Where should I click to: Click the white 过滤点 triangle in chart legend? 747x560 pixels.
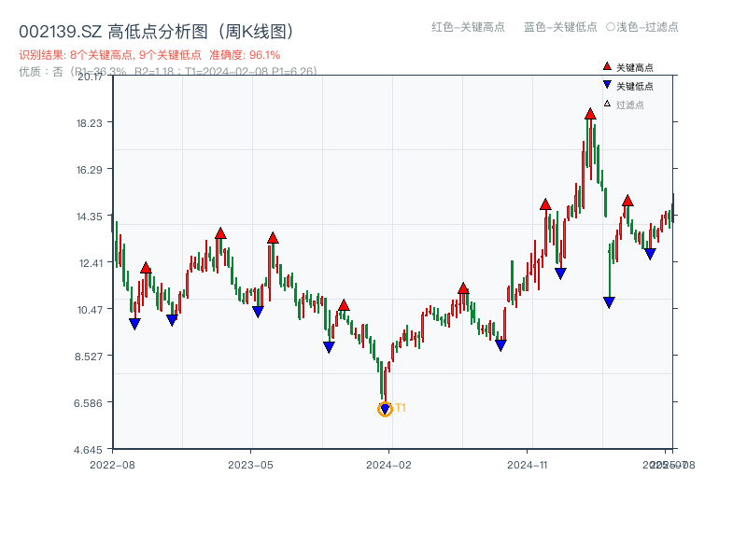point(607,104)
